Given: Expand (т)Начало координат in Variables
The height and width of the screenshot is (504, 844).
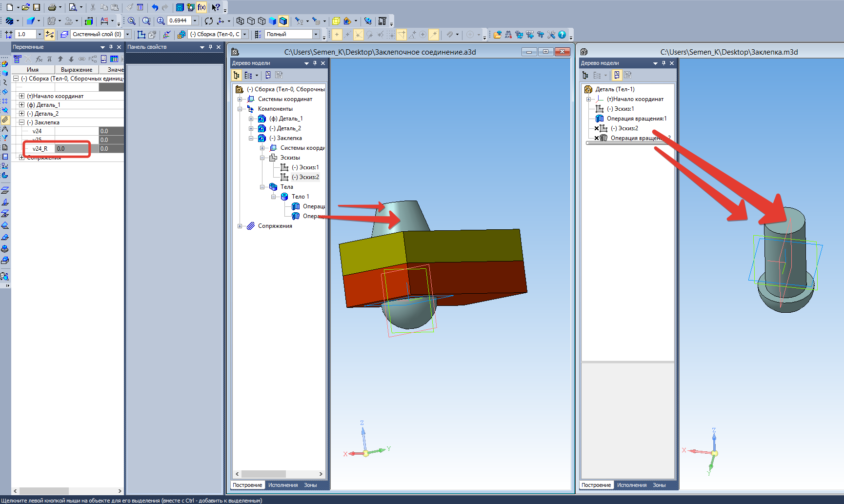Looking at the screenshot, I should [21, 96].
